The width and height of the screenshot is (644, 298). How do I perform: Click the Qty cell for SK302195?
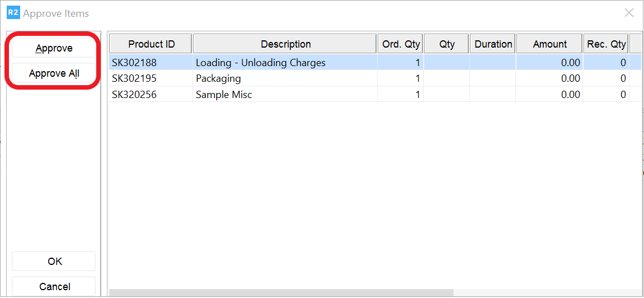pyautogui.click(x=446, y=78)
